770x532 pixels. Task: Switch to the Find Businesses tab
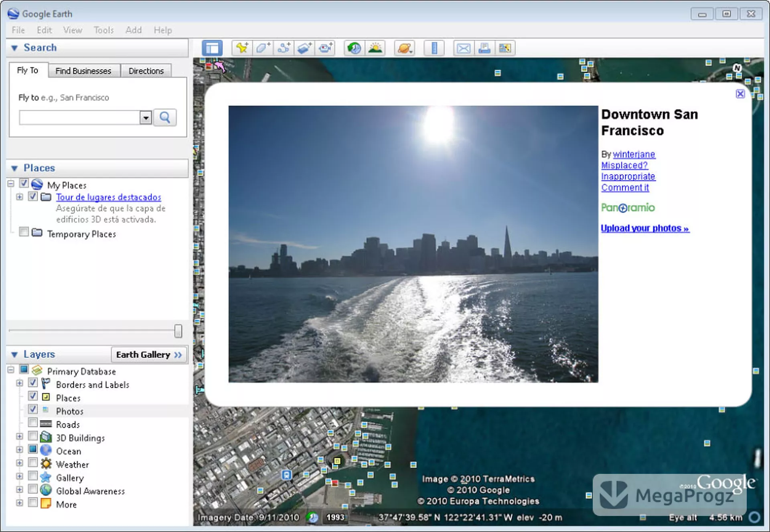pyautogui.click(x=83, y=71)
